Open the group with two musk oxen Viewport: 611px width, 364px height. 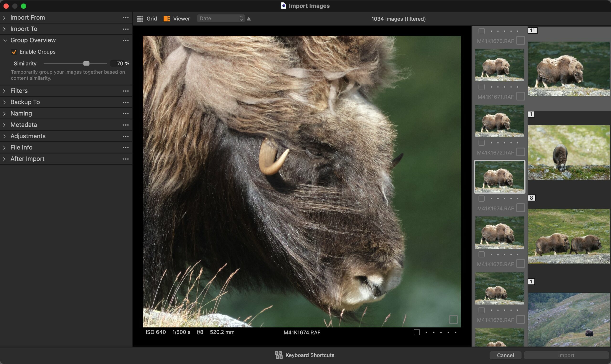[569, 236]
